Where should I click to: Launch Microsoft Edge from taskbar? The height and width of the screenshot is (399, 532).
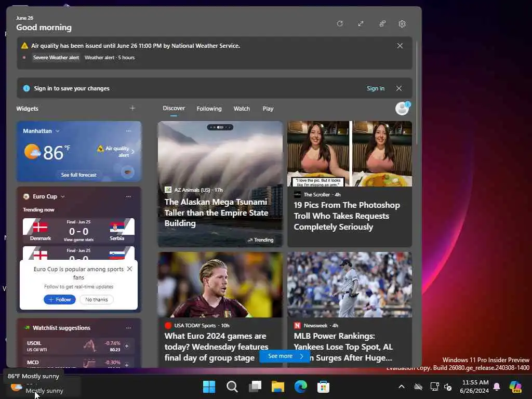click(x=301, y=387)
